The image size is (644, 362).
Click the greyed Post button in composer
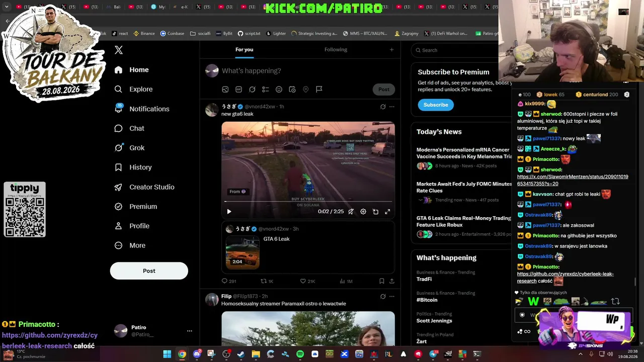(384, 89)
